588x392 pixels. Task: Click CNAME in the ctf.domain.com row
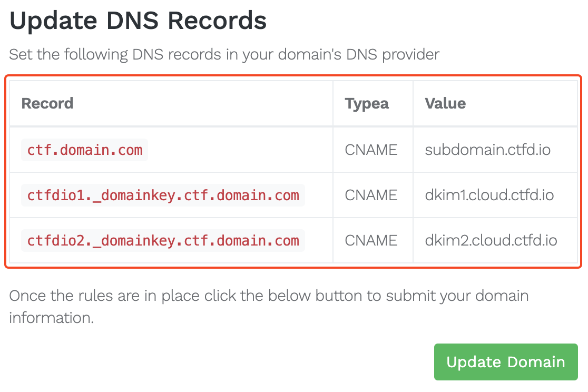tap(371, 150)
